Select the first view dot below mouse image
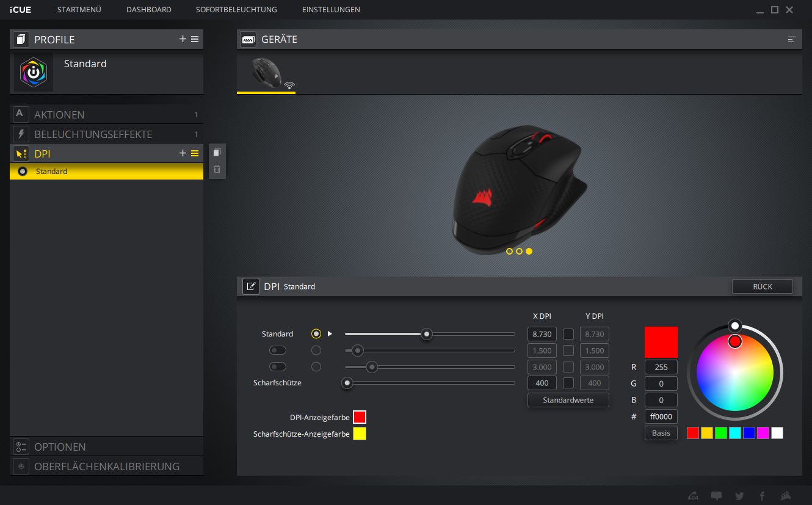The height and width of the screenshot is (505, 812). click(509, 251)
